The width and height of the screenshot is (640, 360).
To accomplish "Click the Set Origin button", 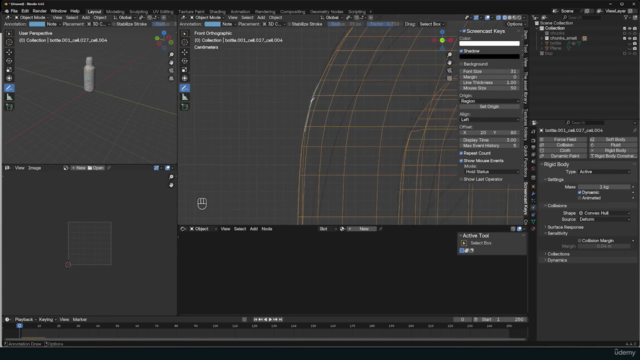I will tap(489, 107).
